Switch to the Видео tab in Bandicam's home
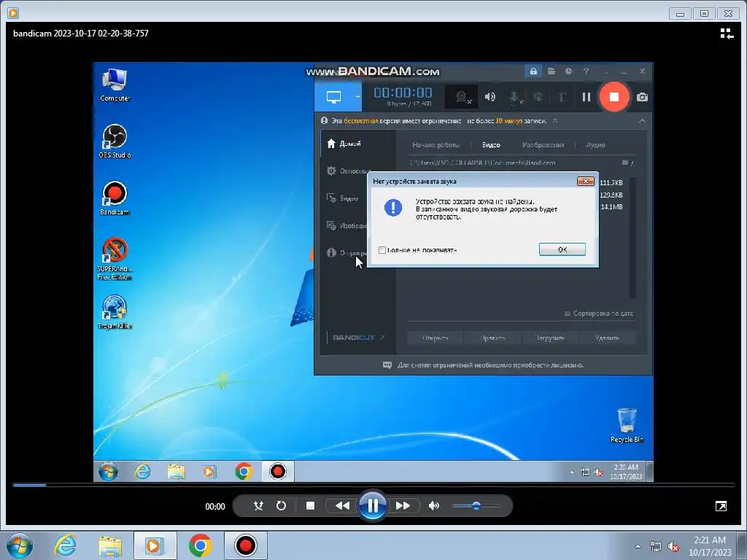This screenshot has width=747, height=560. 491,145
